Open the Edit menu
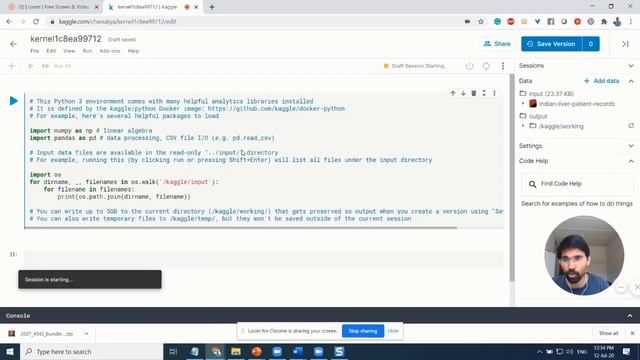 tap(51, 51)
